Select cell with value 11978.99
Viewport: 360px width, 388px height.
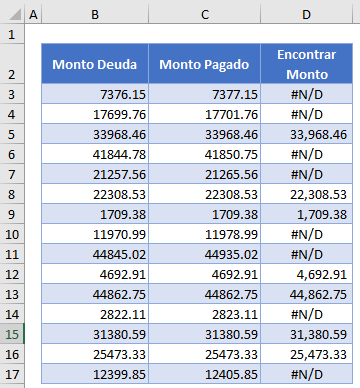coord(205,234)
